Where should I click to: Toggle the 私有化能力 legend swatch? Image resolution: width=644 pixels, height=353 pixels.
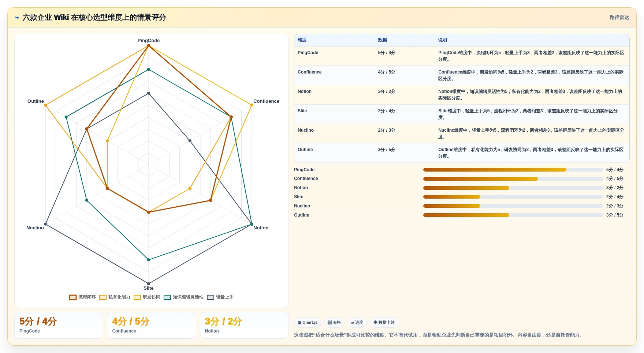pyautogui.click(x=103, y=297)
